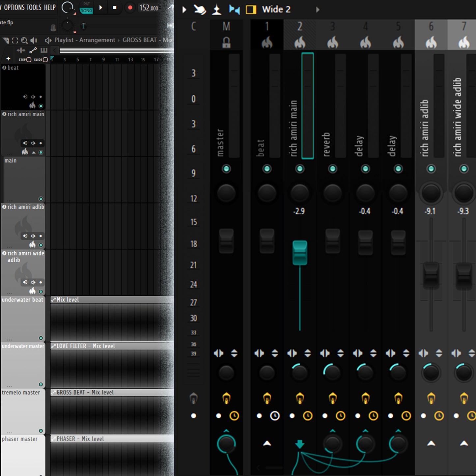This screenshot has width=476, height=476.
Task: Switch playback to SONG mode
Action: coord(86,11)
